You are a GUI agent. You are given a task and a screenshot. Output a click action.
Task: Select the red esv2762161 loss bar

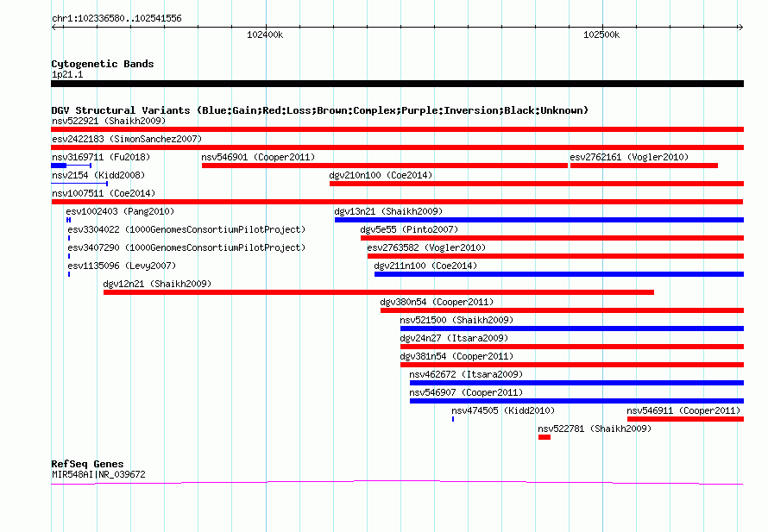644,166
